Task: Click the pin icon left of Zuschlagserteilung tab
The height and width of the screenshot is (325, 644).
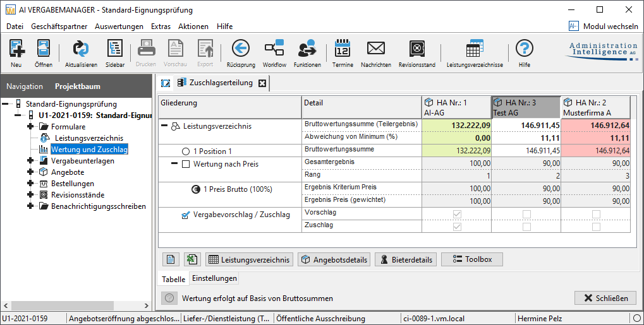Action: pyautogui.click(x=166, y=83)
